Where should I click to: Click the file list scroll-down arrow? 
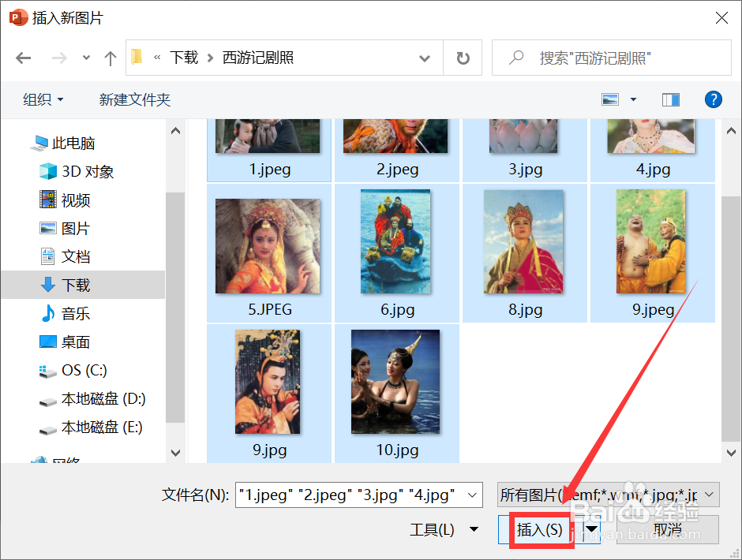[x=731, y=453]
